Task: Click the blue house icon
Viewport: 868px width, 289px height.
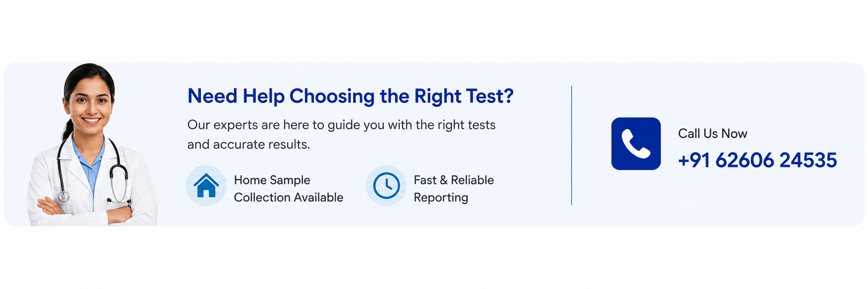Action: (206, 185)
